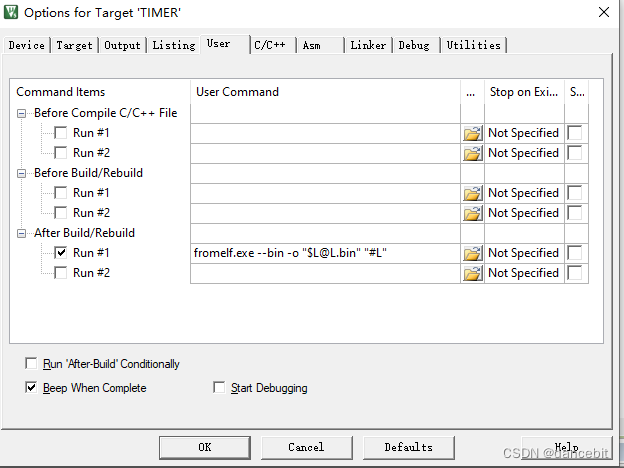Enable Run #2 under After Build/Rebuild

pos(60,273)
